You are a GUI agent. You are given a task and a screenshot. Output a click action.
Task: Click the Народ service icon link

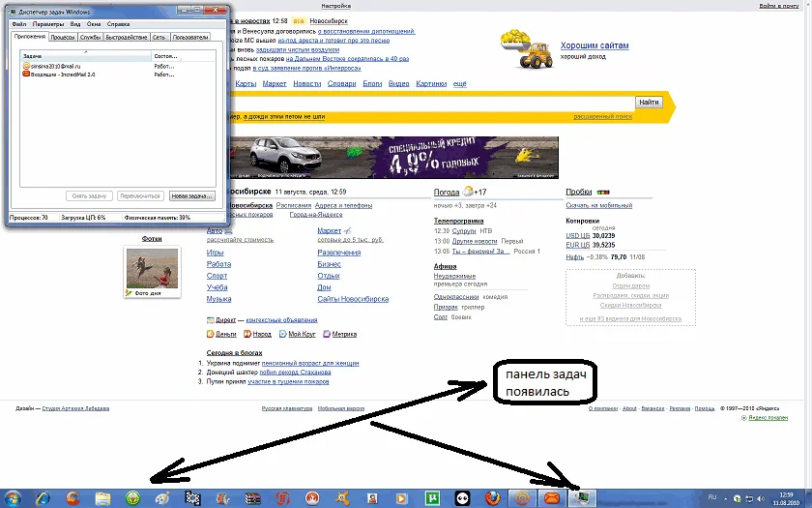[258, 335]
